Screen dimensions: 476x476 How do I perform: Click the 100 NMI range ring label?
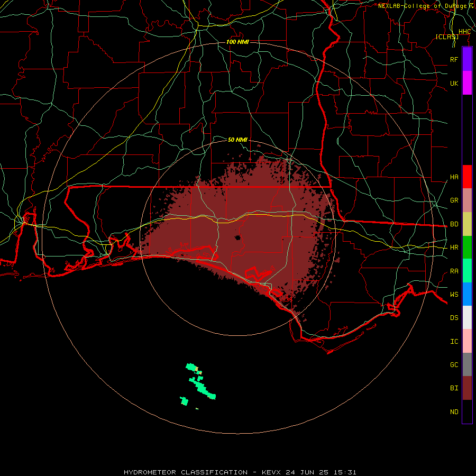[237, 42]
